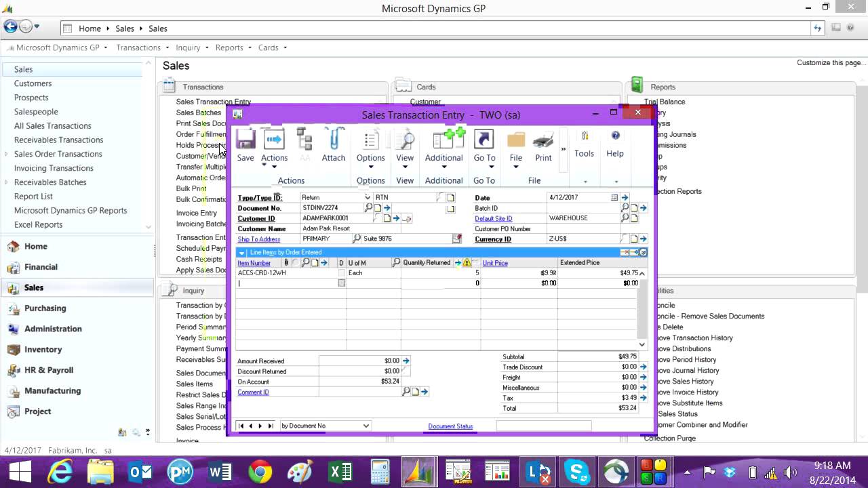
Task: Expand the line items detail chevron button
Action: (x=643, y=252)
